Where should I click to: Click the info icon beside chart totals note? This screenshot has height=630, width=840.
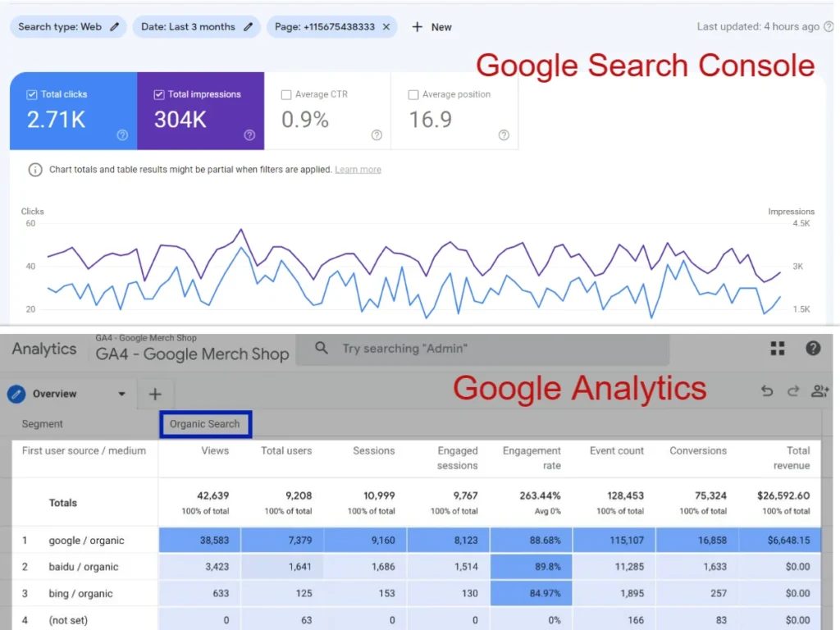(x=34, y=170)
